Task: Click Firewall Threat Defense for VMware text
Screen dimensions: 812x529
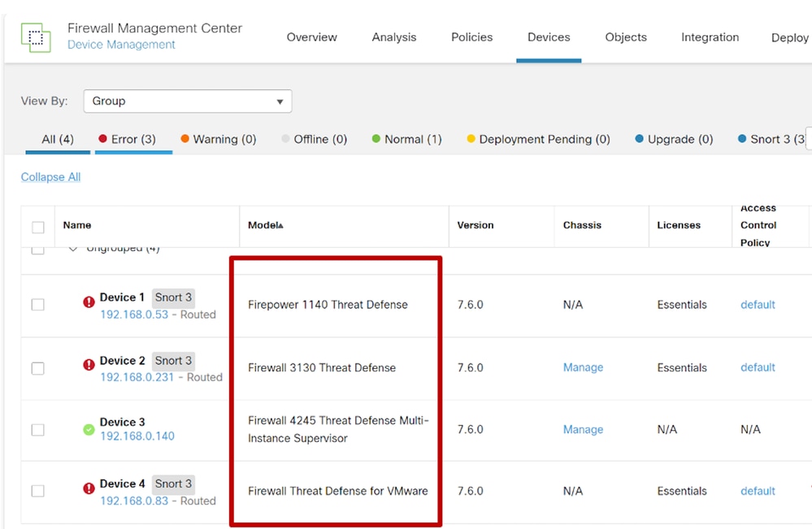Action: click(337, 491)
